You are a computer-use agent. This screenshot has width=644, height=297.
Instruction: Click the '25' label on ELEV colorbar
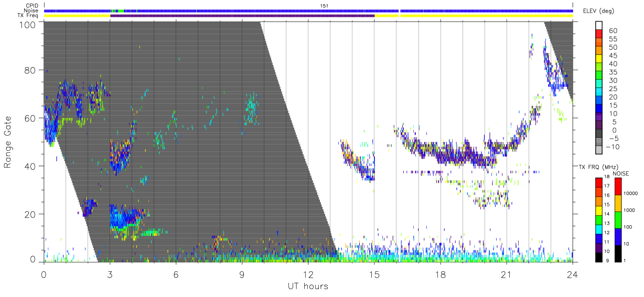614,89
